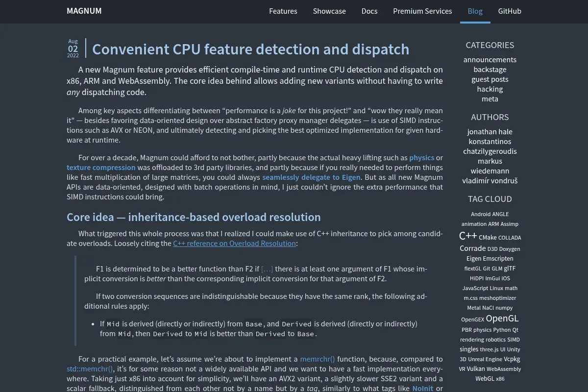
Task: Click the Vcpkg tag
Action: (512, 359)
